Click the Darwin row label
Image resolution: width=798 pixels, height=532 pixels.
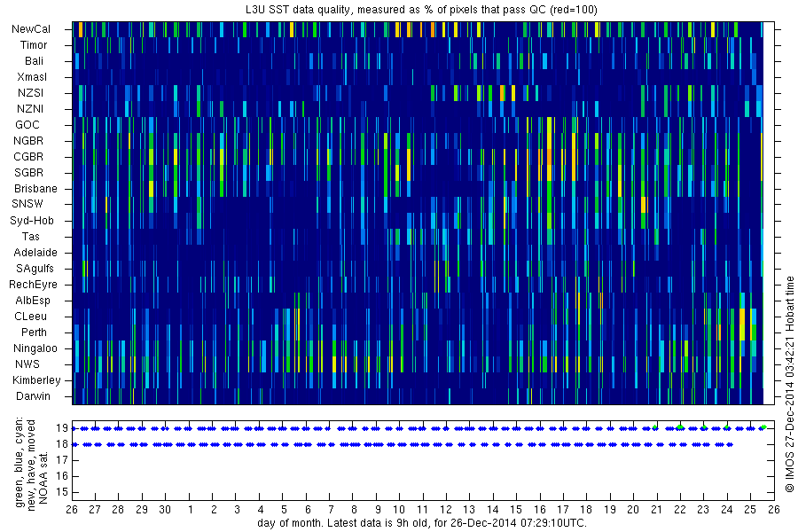click(x=33, y=396)
